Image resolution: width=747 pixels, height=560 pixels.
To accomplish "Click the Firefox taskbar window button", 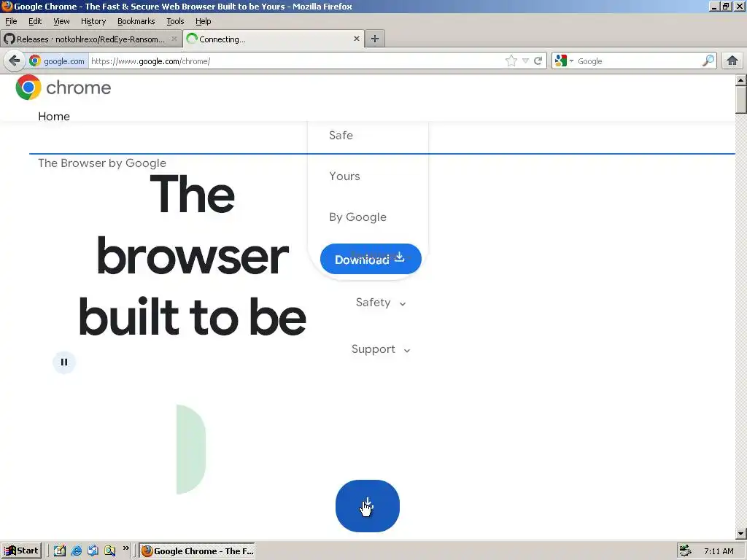I will 197,551.
